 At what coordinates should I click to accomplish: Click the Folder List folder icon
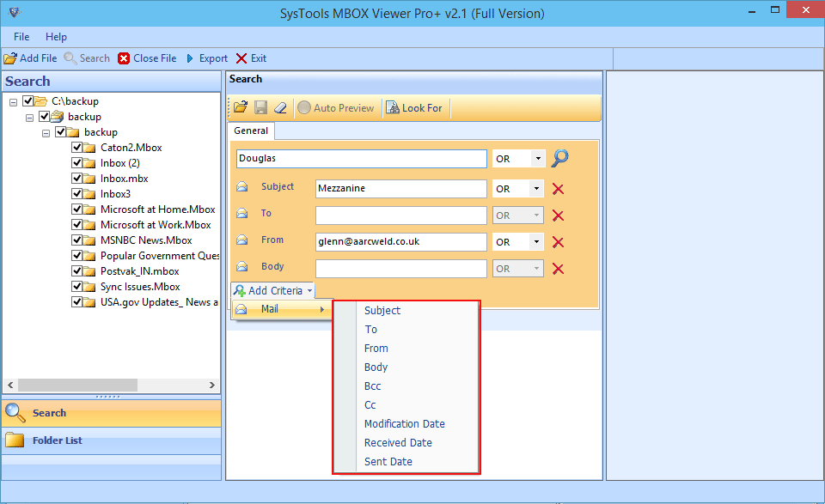point(15,440)
